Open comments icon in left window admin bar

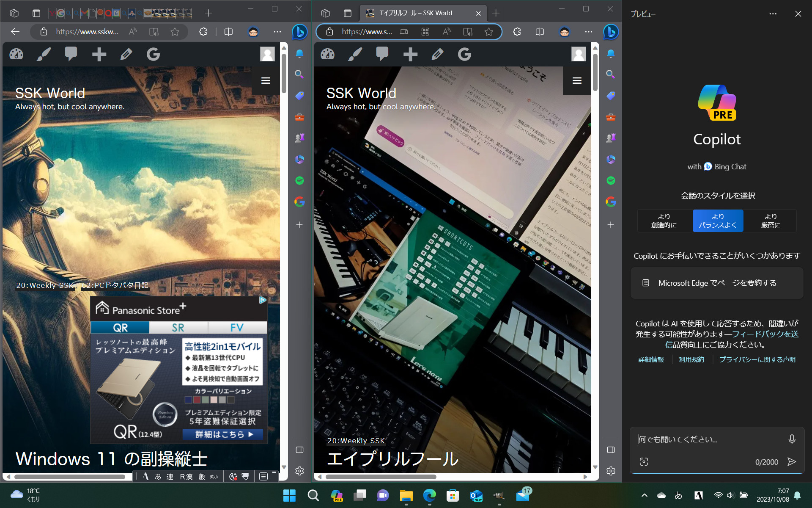click(x=71, y=54)
